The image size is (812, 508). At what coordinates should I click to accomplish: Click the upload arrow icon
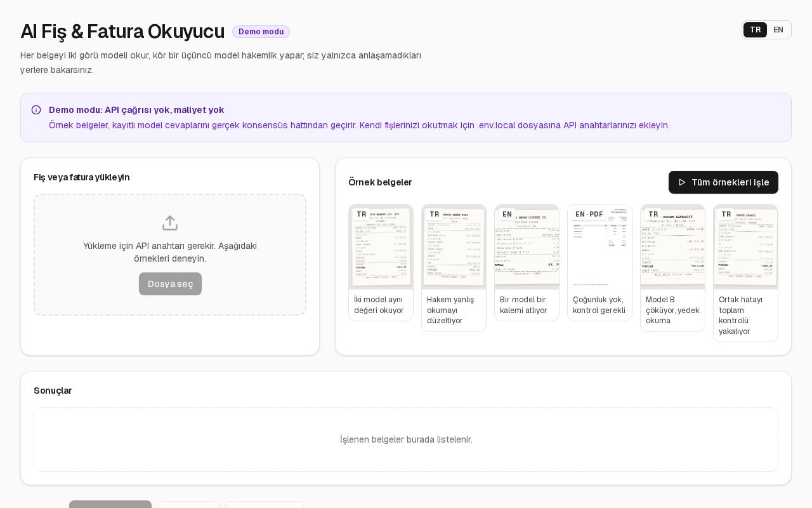(170, 223)
